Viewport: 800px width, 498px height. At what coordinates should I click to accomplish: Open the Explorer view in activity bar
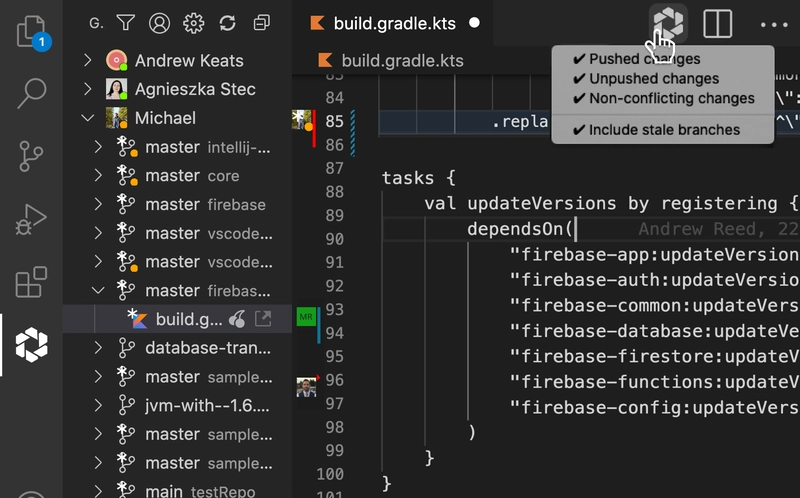coord(31,32)
